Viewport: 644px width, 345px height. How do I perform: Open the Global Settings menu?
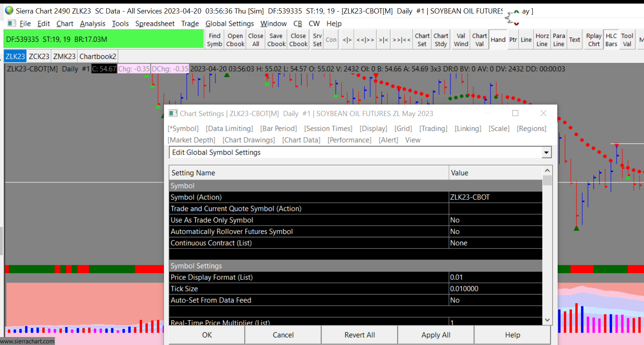229,24
